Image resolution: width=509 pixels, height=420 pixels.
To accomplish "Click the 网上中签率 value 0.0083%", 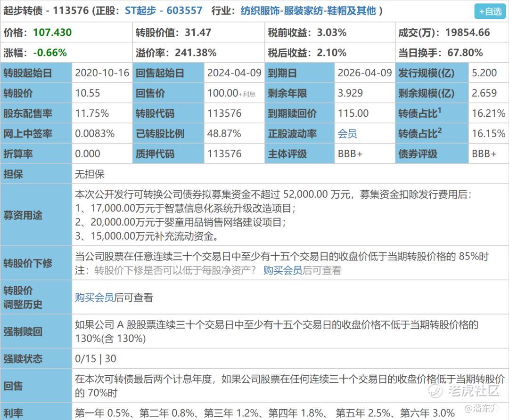I will [95, 134].
